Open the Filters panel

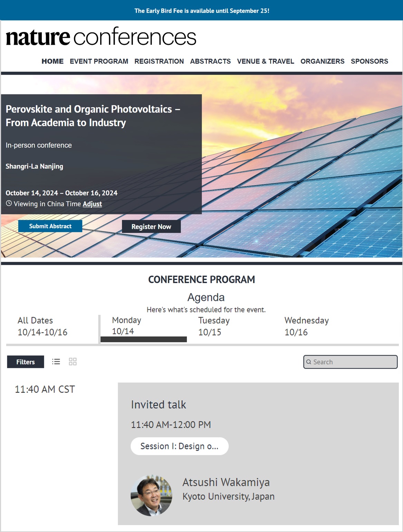click(26, 362)
